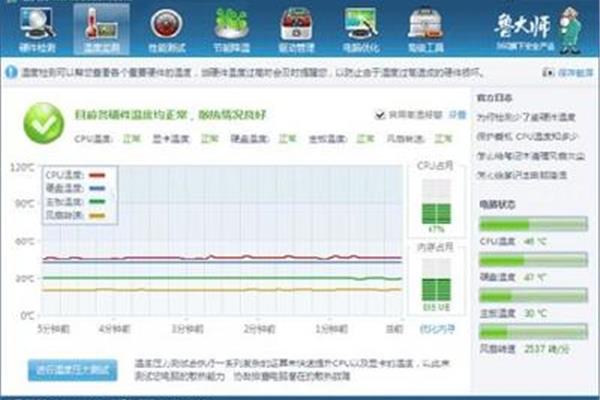Open the sidebar article about motherboard temperature
The height and width of the screenshot is (400, 600).
point(521,175)
